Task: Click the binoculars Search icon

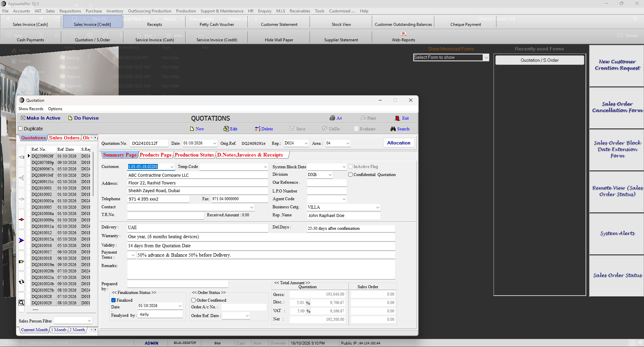Action: click(393, 129)
